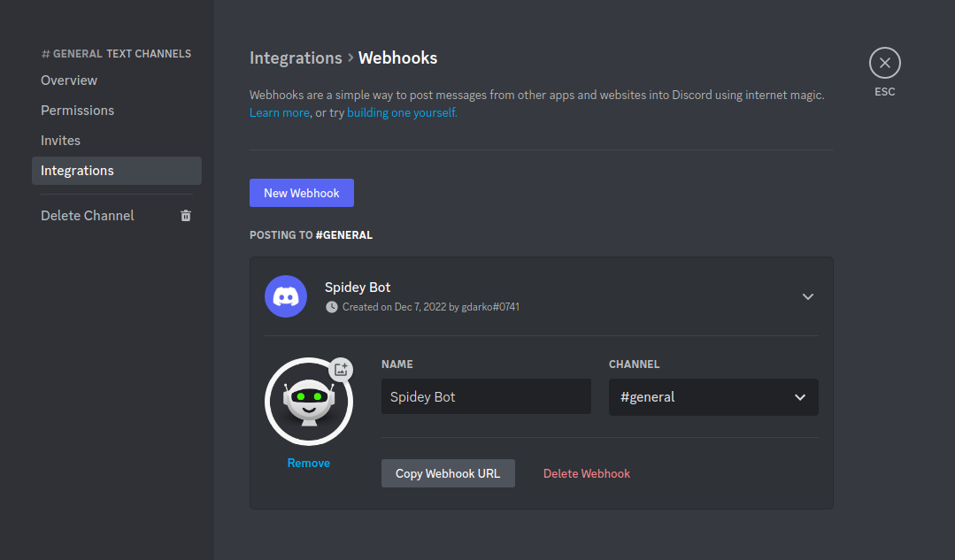Click the webhook Name input field
Image resolution: width=955 pixels, height=560 pixels.
(x=485, y=397)
